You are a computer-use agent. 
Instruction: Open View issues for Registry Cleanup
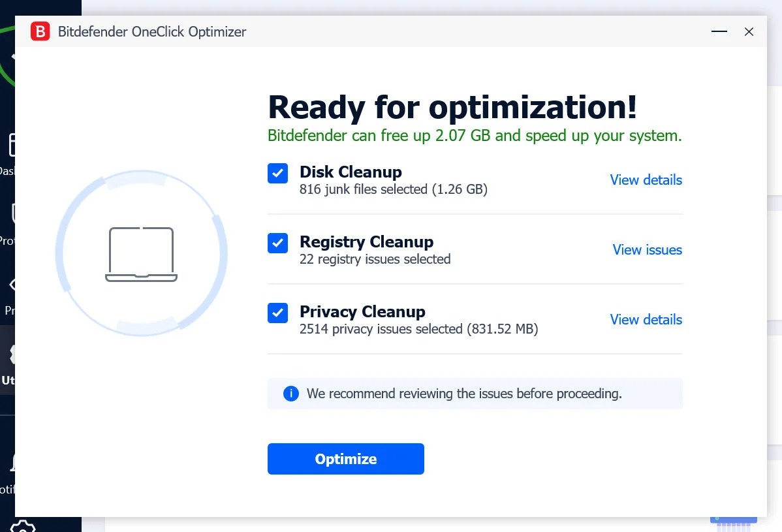tap(647, 250)
